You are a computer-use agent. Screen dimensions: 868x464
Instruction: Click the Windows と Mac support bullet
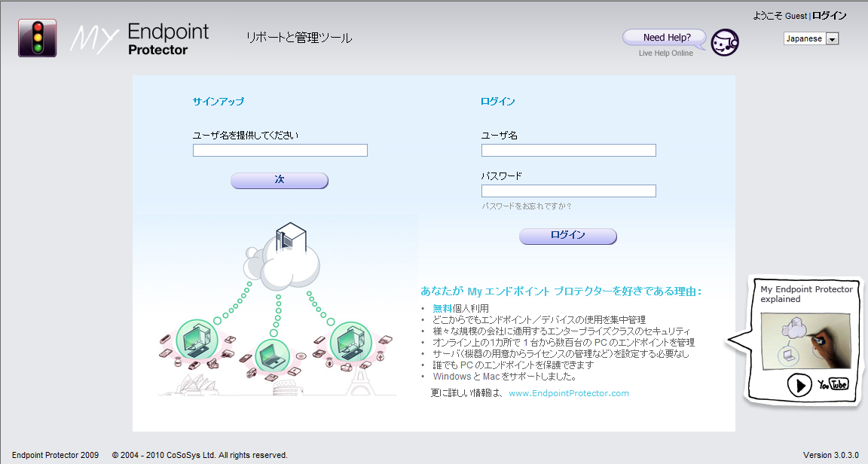click(x=505, y=377)
